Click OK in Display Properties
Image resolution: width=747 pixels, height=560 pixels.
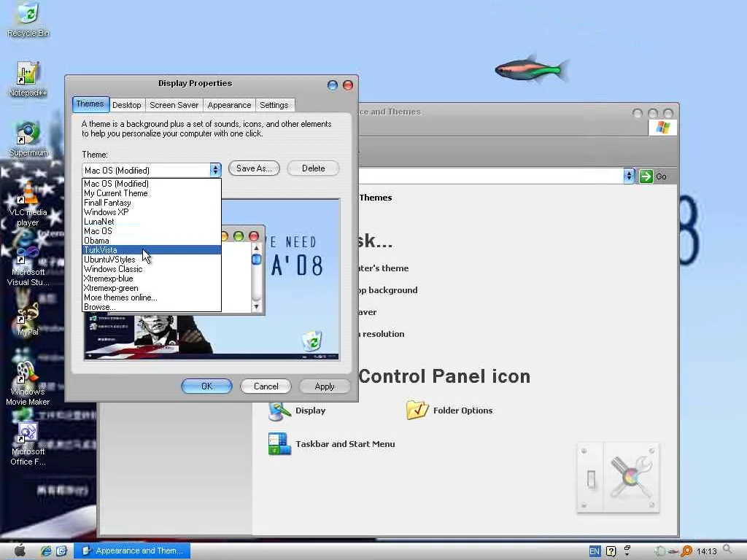point(206,386)
